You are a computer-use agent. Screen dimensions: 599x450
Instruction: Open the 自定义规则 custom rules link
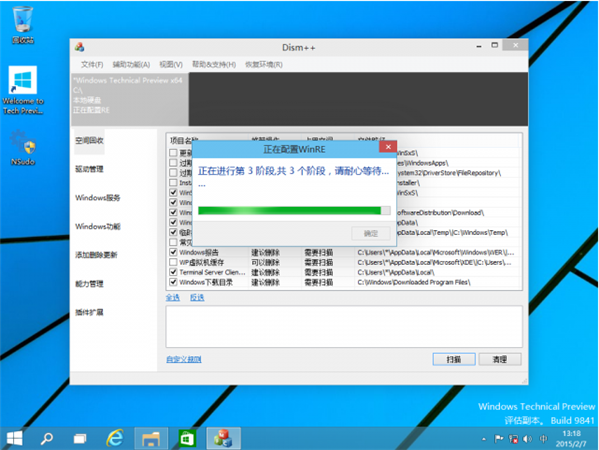click(184, 359)
